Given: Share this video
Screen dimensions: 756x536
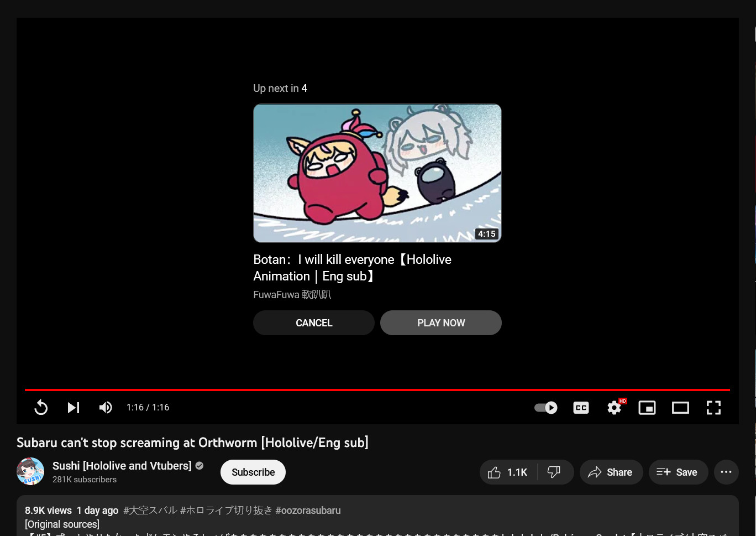Looking at the screenshot, I should 611,472.
